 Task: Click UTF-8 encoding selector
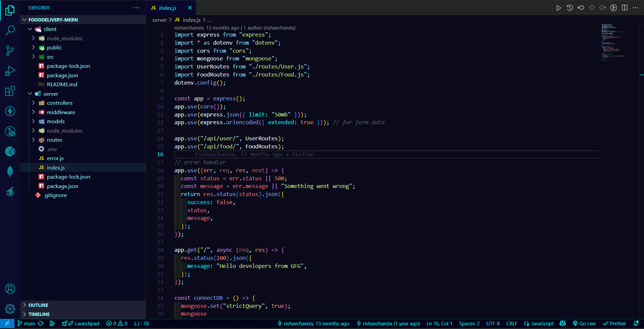(x=493, y=324)
